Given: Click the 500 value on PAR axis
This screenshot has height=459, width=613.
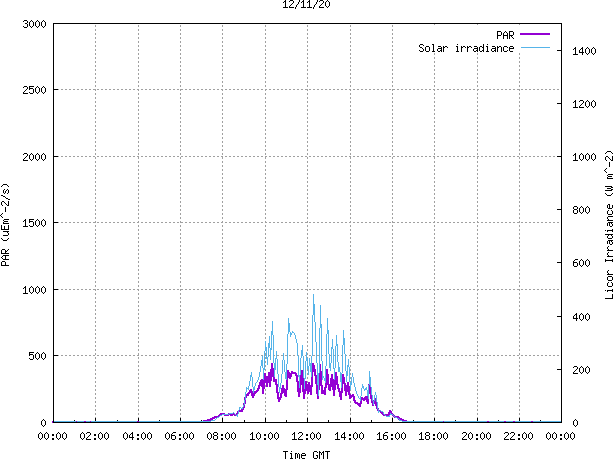Looking at the screenshot, I should pyautogui.click(x=38, y=356).
